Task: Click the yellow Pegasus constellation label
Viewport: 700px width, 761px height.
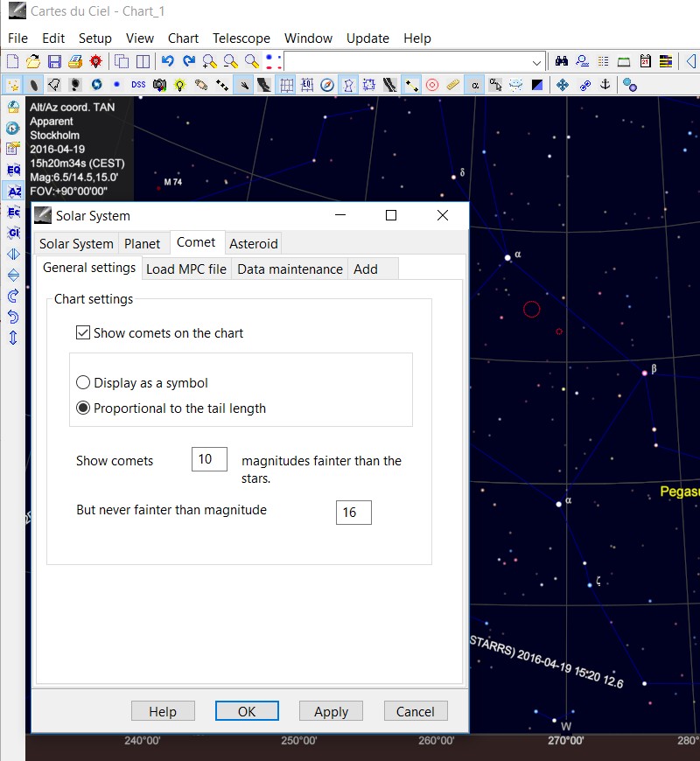Action: pyautogui.click(x=680, y=492)
